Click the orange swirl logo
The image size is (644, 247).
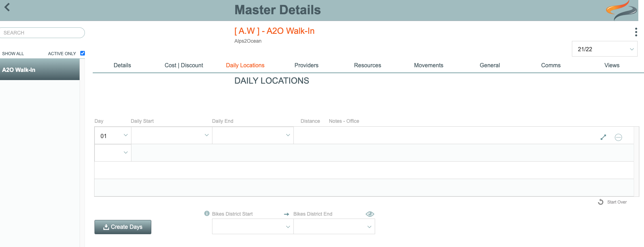pos(622,10)
